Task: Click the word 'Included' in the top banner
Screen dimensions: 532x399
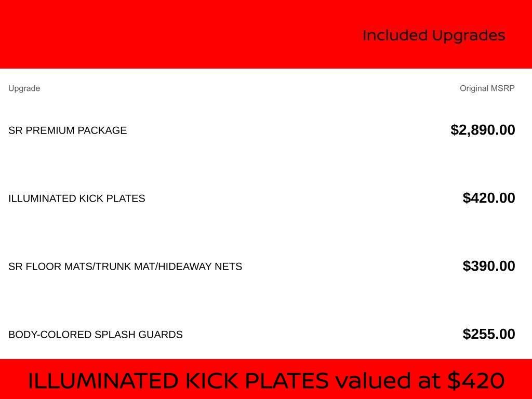Action: click(x=395, y=35)
